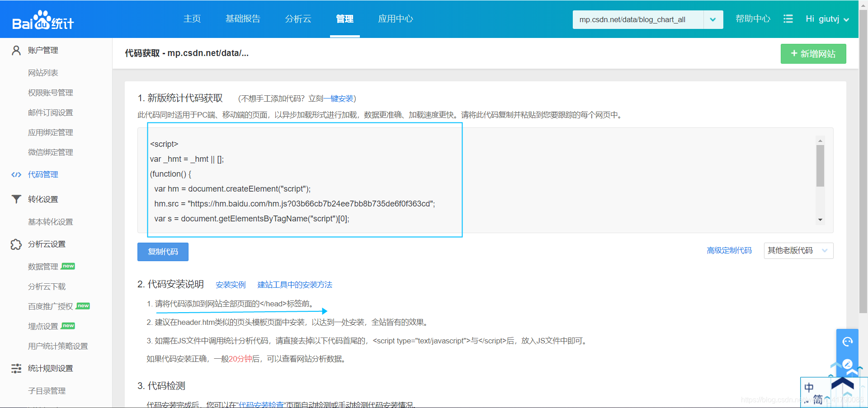The image size is (868, 408).
Task: Open the 安装实例 link
Action: [231, 285]
